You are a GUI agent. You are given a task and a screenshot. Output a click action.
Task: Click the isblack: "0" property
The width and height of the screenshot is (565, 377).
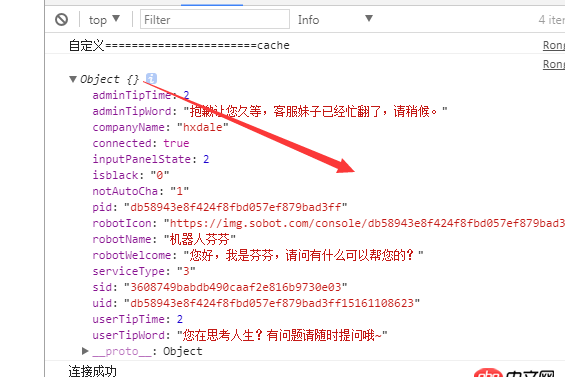coord(131,175)
